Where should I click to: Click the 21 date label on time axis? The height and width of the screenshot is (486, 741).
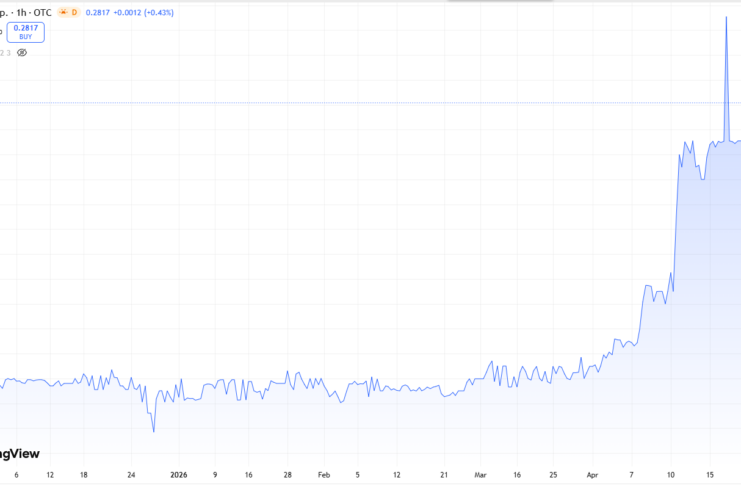tap(444, 475)
